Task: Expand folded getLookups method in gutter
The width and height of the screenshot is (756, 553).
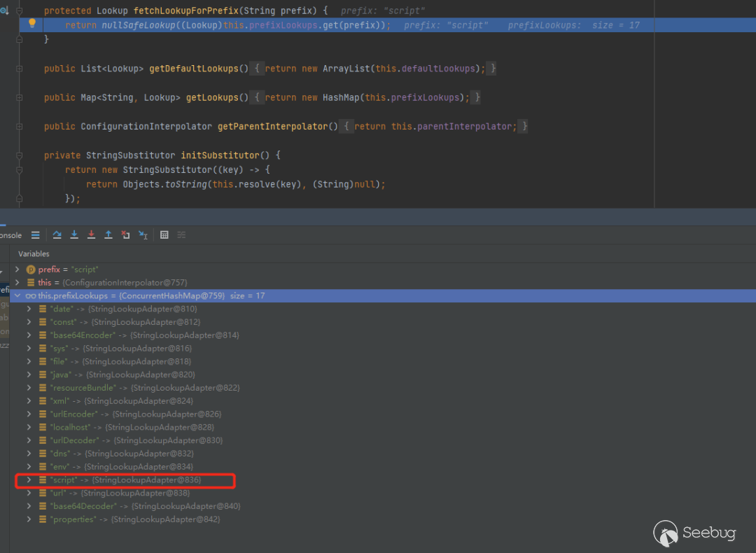Action: pyautogui.click(x=20, y=97)
